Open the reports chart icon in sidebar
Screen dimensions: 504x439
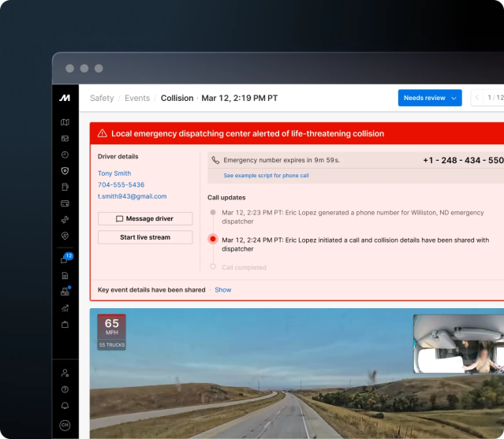tap(65, 307)
